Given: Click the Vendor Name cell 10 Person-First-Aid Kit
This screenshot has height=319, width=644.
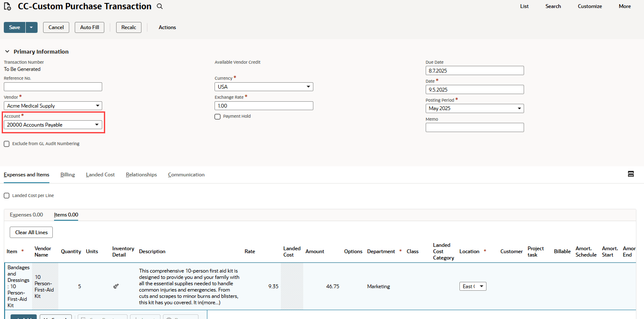Looking at the screenshot, I should coord(44,287).
